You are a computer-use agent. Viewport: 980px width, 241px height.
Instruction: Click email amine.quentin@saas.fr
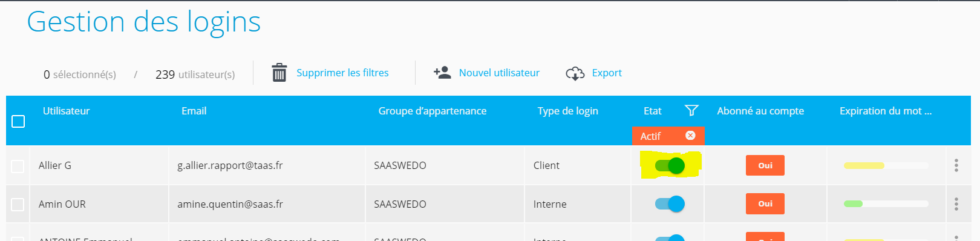pos(230,204)
